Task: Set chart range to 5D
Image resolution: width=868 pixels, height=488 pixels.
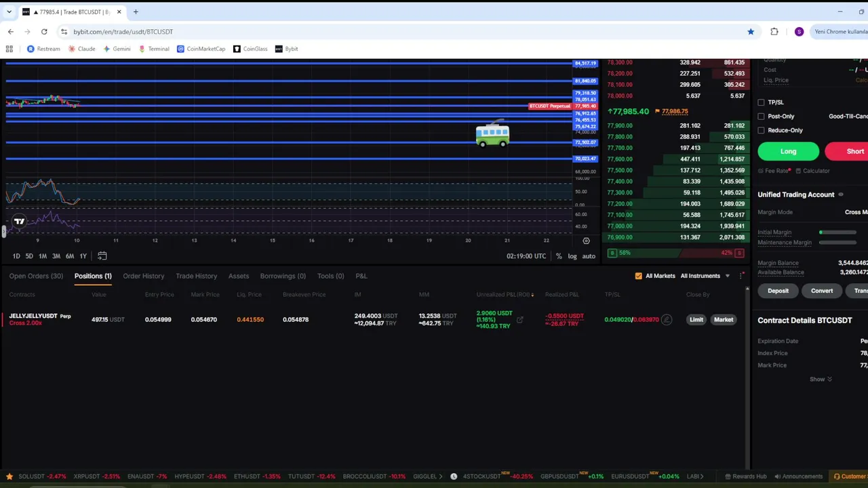Action: tap(29, 256)
